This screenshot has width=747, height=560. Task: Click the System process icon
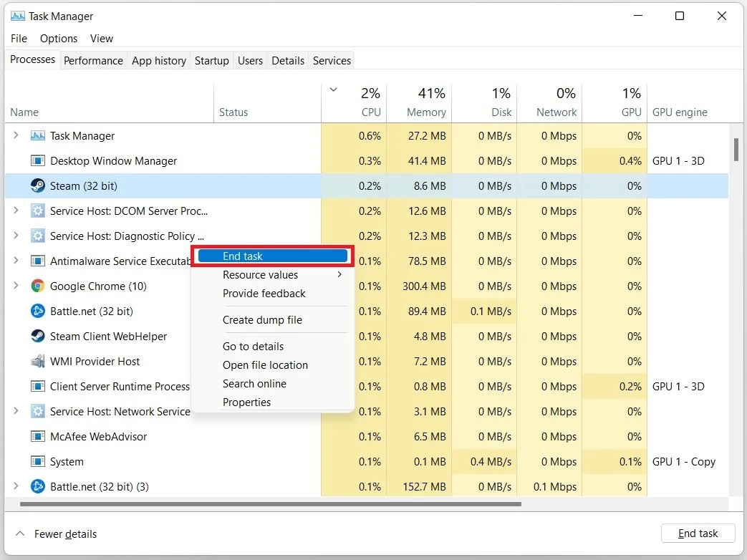tap(38, 461)
